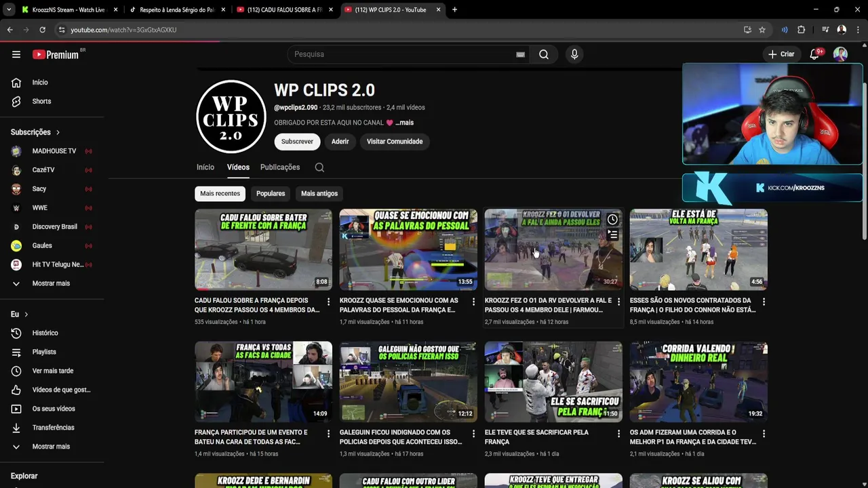868x488 pixels.
Task: Open notifications bell
Action: pyautogui.click(x=815, y=54)
